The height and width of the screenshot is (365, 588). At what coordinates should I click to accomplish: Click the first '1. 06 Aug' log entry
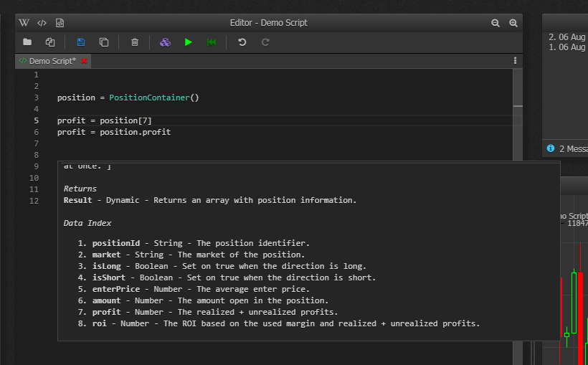pyautogui.click(x=566, y=47)
